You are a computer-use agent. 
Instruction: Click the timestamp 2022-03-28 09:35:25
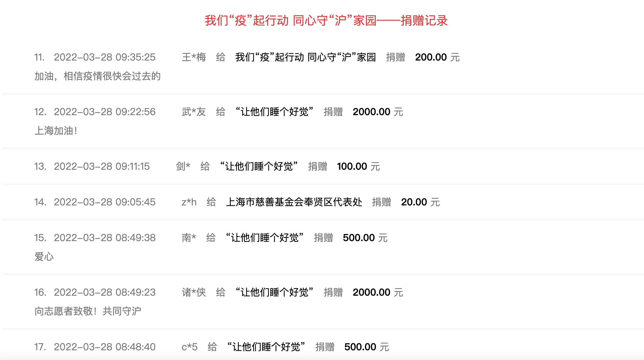[105, 57]
